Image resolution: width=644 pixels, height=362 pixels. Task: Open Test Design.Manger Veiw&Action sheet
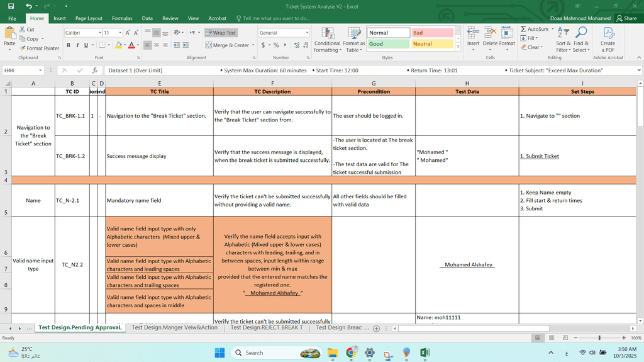point(175,327)
